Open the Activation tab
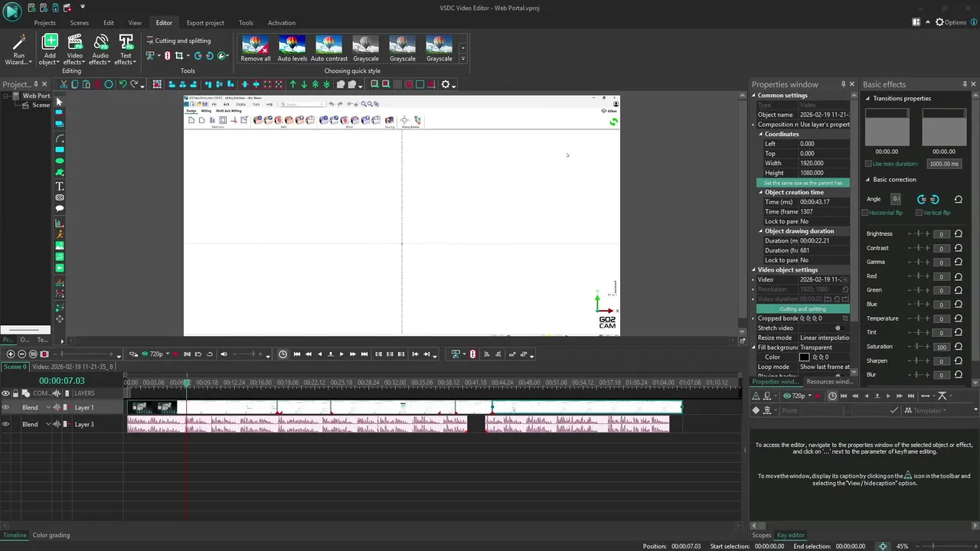Screen dimensions: 980x551 point(282,23)
